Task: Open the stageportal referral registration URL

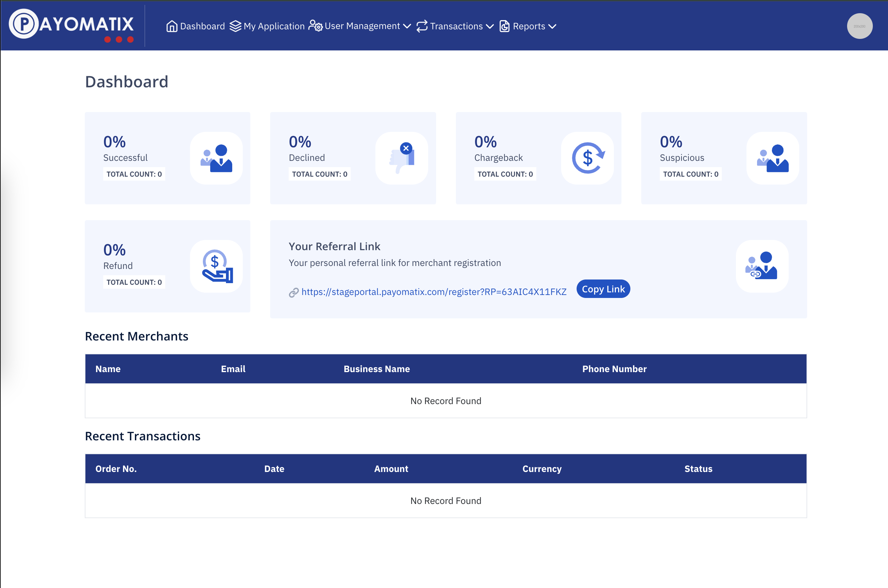Action: tap(434, 292)
